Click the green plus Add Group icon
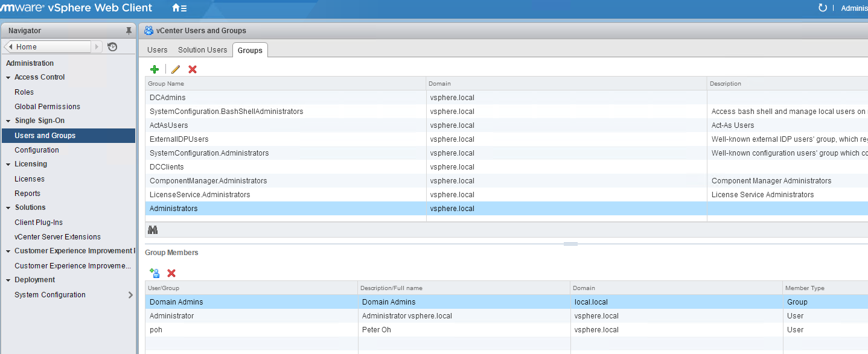868x354 pixels. click(155, 69)
